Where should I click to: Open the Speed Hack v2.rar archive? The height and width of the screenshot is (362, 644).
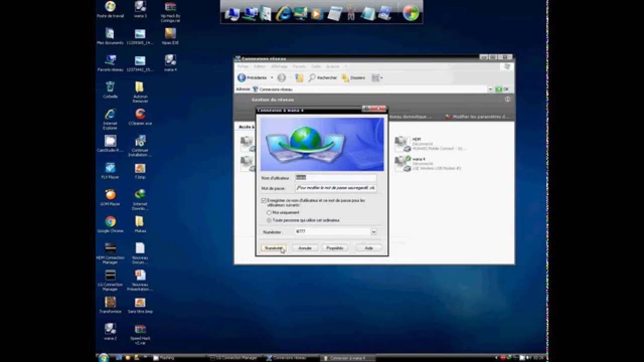click(140, 335)
